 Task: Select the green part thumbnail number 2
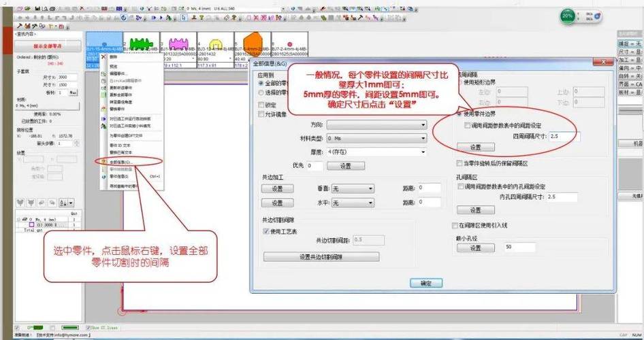click(141, 44)
